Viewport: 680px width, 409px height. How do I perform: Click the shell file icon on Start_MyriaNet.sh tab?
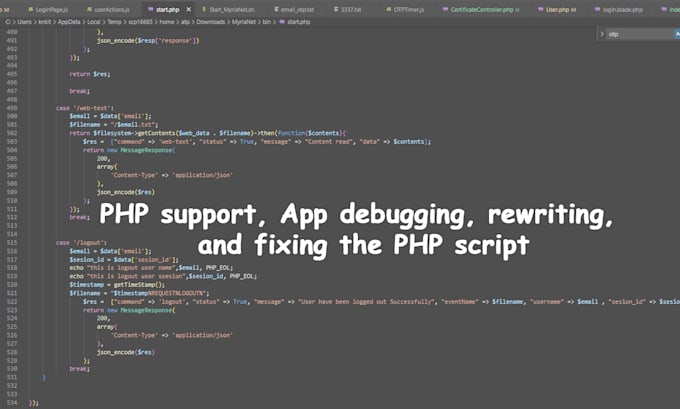pos(204,10)
